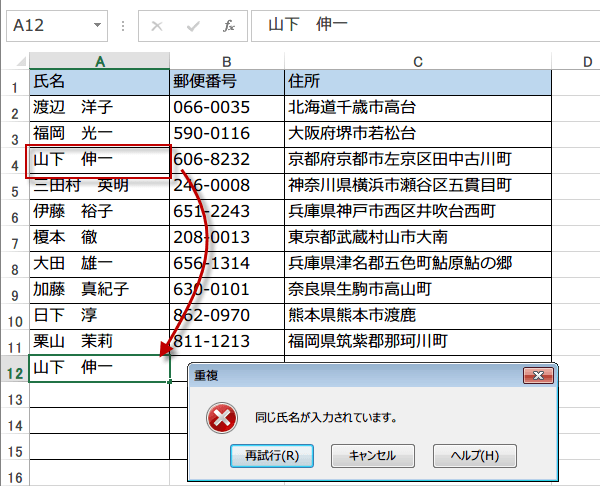
Task: Click cell 日下 淳
Action: [99, 316]
